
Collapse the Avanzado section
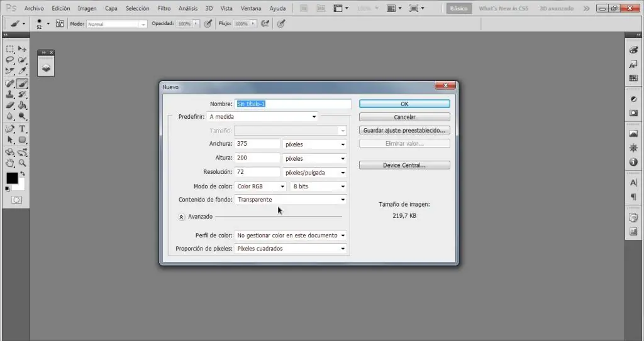(182, 217)
